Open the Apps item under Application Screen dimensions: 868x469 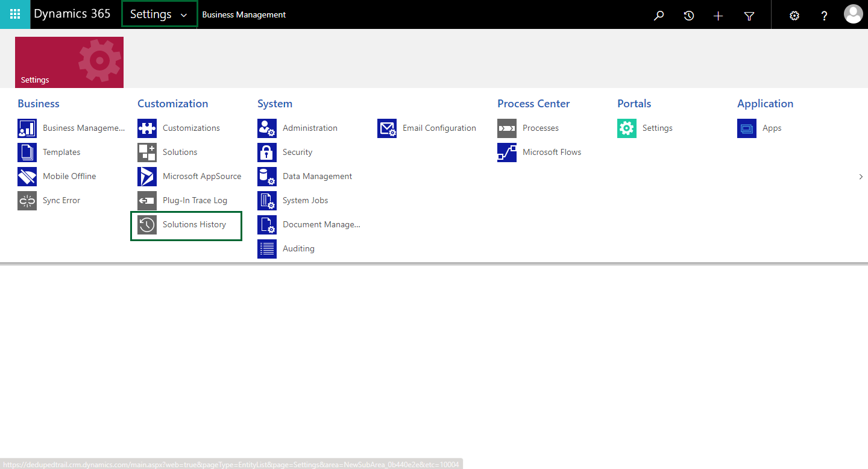point(771,128)
